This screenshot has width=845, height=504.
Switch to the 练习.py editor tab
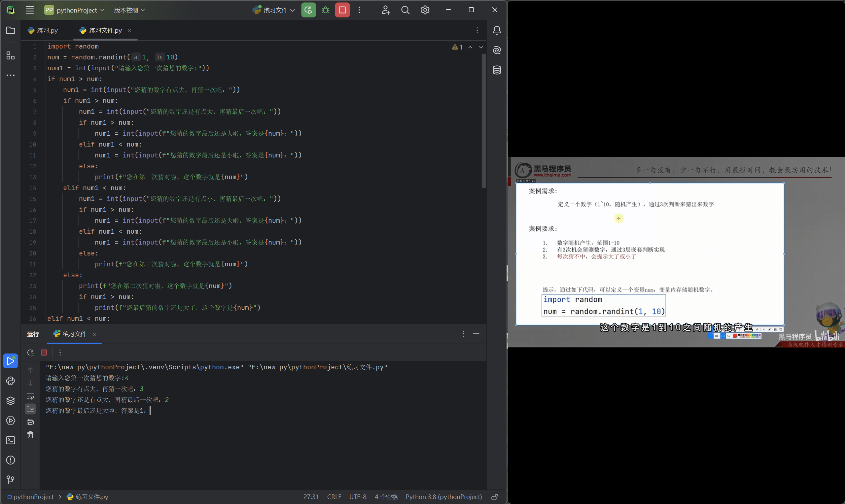tap(43, 31)
